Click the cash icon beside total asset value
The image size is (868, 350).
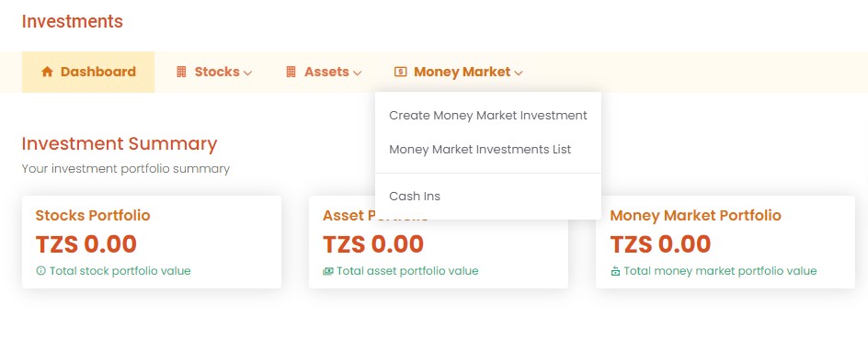(x=328, y=271)
